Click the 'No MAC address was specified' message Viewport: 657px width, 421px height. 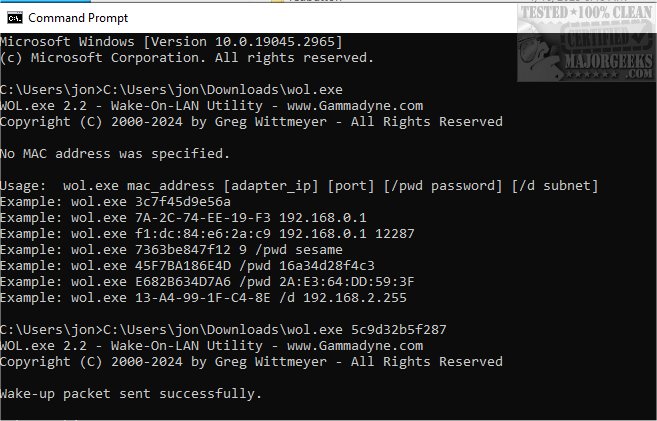115,153
